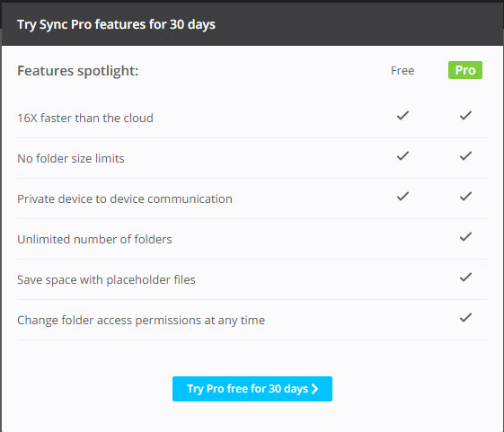
Task: Click Pro checkmark for 16X faster than the cloud
Action: click(465, 115)
